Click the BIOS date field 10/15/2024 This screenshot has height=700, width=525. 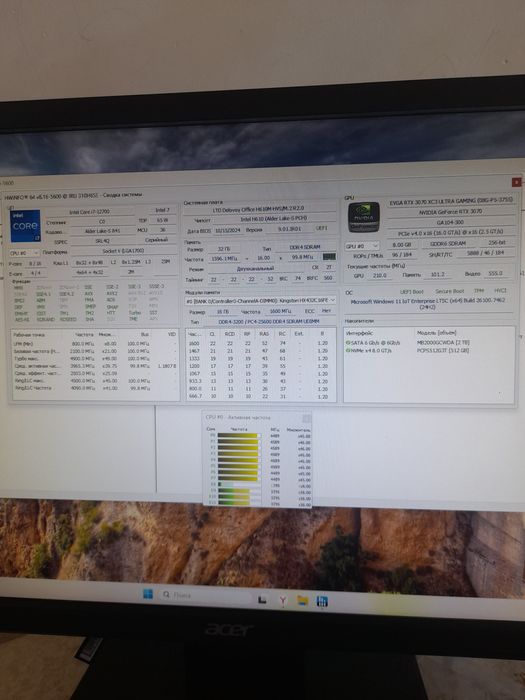228,230
